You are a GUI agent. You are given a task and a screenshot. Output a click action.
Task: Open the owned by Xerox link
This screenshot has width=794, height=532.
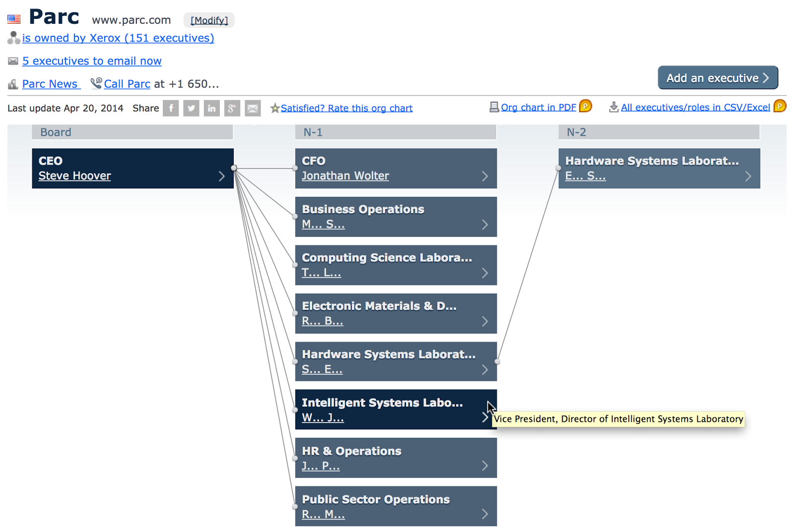[118, 38]
